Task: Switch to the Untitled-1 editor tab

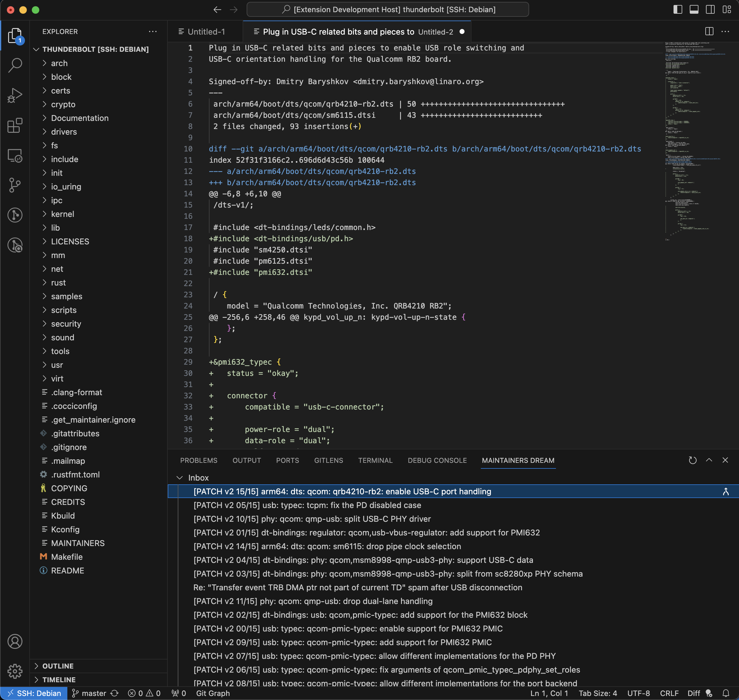Action: pyautogui.click(x=206, y=32)
